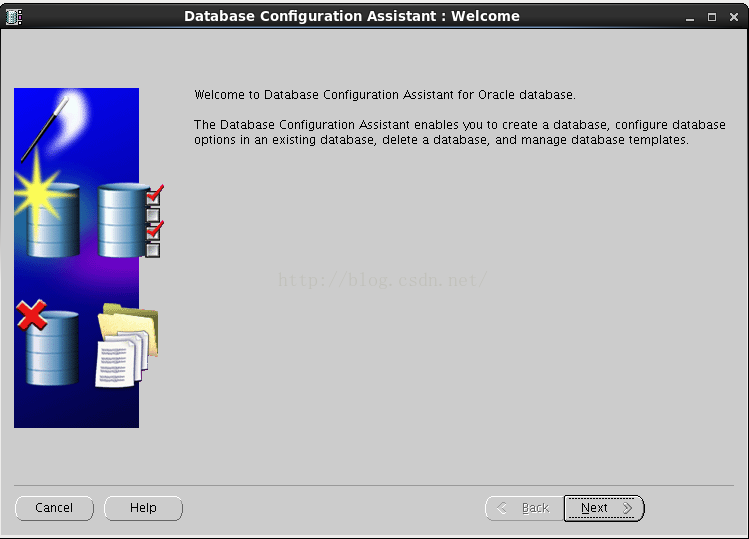
Task: Click the database cylinder under the red X
Action: pos(52,352)
